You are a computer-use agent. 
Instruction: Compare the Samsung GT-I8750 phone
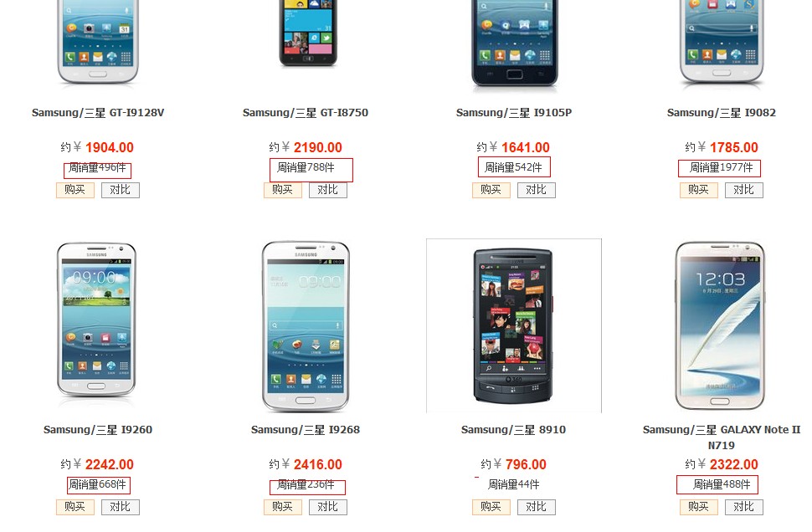pos(328,190)
